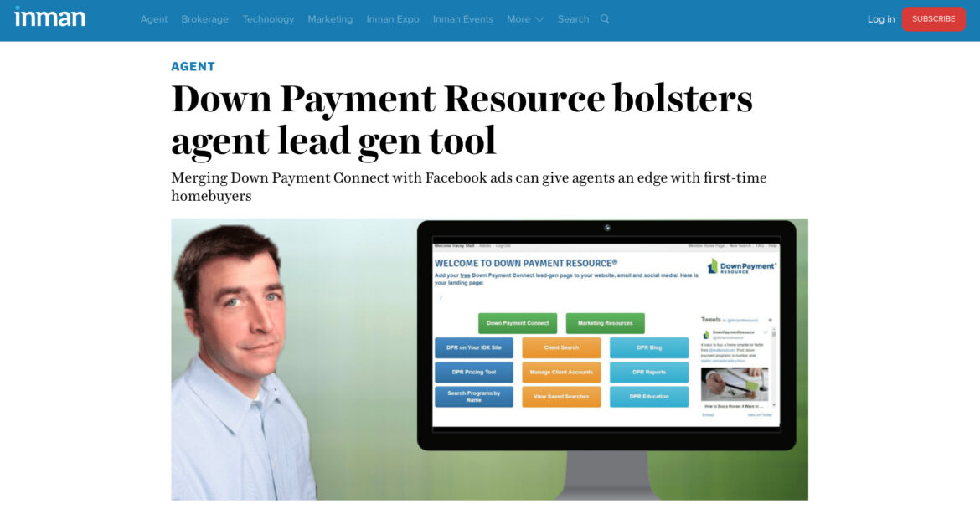Viewport: 980px width, 509px height.
Task: Click the 'Welcome to Down Payment Resource' heading
Action: coord(526,264)
